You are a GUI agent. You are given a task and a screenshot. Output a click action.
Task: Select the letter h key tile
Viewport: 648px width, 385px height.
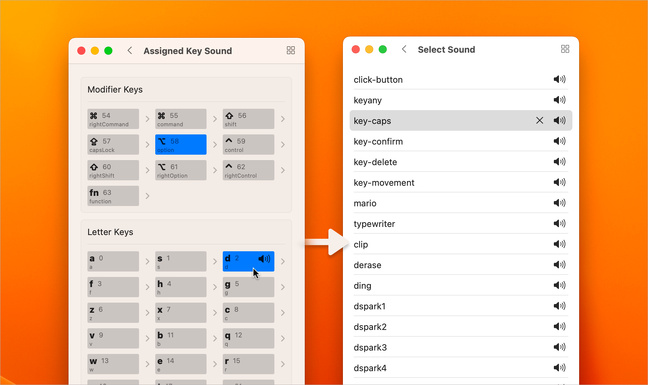coord(181,287)
